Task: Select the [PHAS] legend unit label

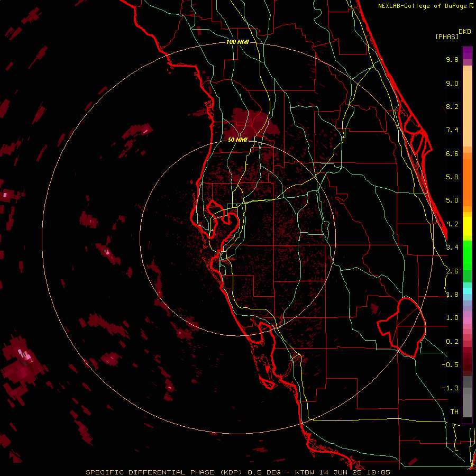Action: (x=447, y=37)
